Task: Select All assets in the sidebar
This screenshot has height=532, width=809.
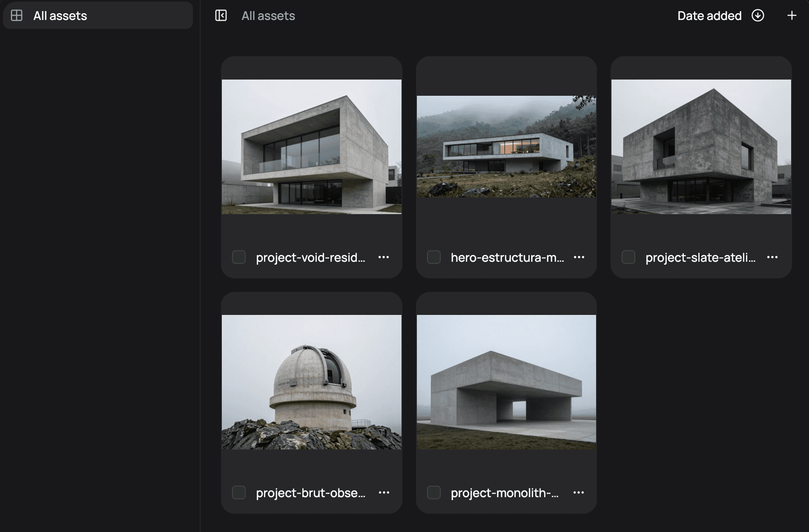Action: tap(98, 16)
